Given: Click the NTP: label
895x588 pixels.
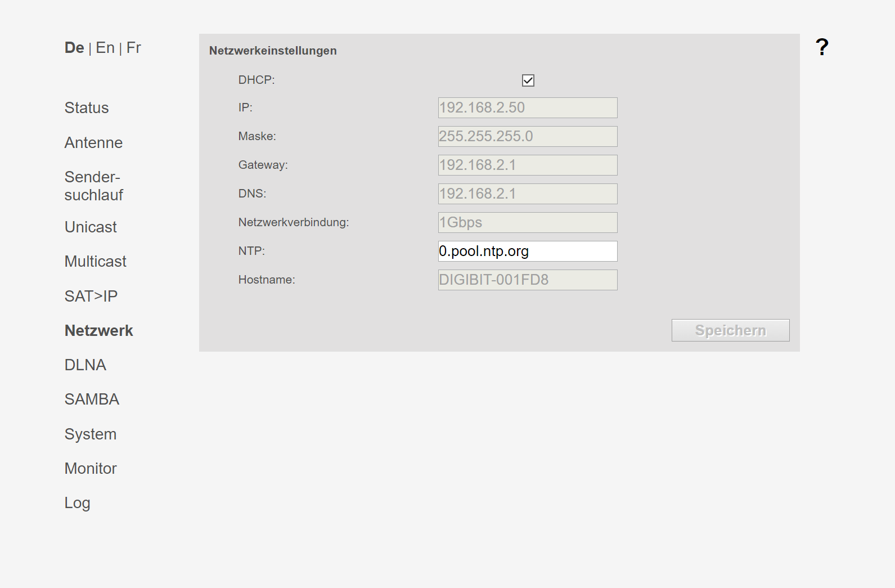Looking at the screenshot, I should click(251, 251).
